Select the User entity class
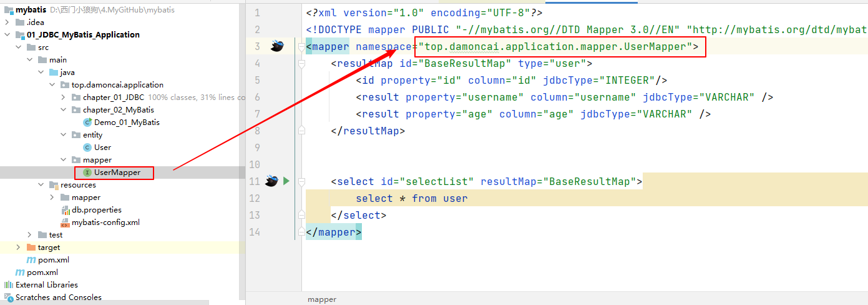Image resolution: width=868 pixels, height=305 pixels. pos(102,147)
